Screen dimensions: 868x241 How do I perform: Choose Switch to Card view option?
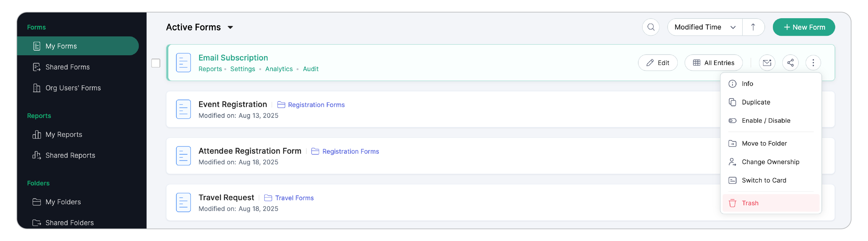coord(764,180)
